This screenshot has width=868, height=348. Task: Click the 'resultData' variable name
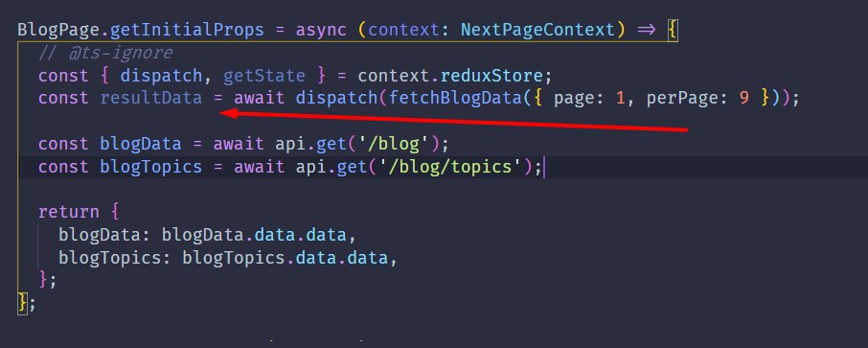click(x=151, y=98)
